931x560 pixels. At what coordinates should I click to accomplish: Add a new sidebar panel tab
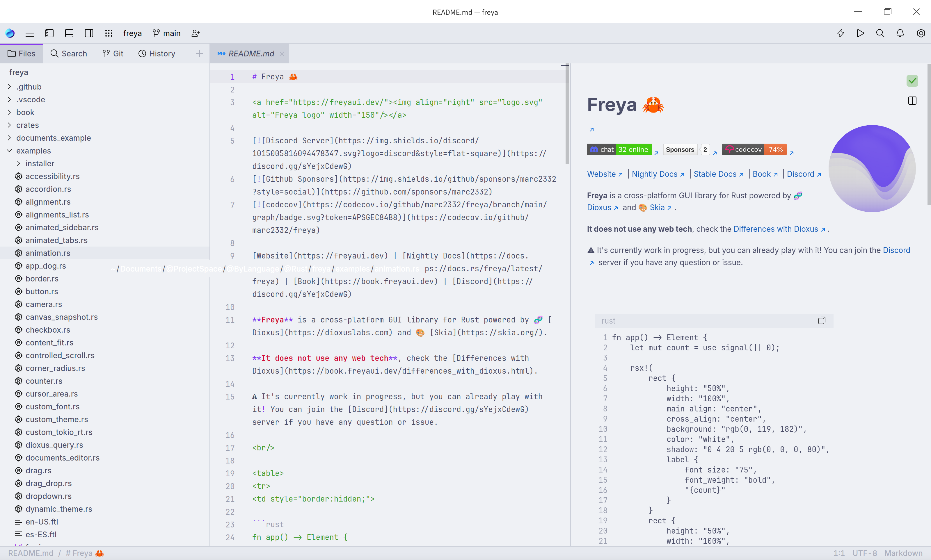click(199, 53)
